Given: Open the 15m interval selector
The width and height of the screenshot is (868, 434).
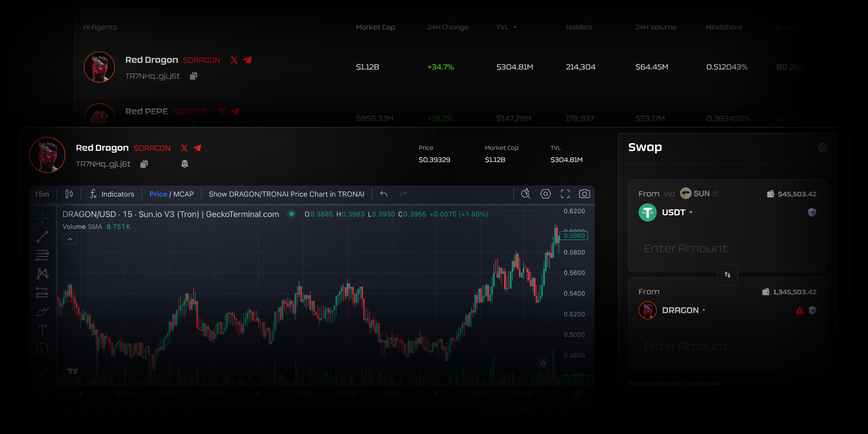Looking at the screenshot, I should click(42, 194).
